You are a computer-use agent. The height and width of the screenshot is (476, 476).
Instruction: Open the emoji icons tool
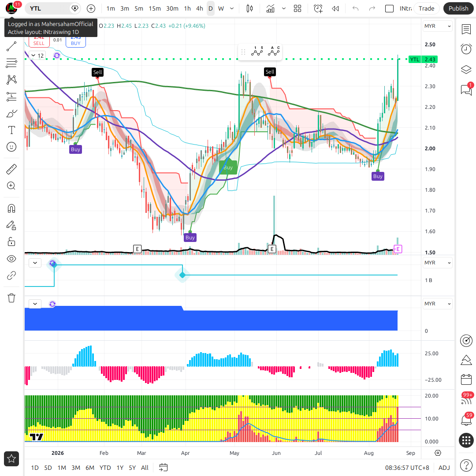[x=11, y=147]
